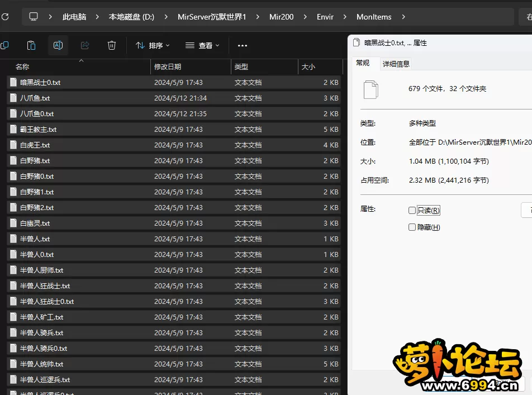Click file icon of 白虎王.txt
Image resolution: width=532 pixels, height=395 pixels.
(x=13, y=145)
